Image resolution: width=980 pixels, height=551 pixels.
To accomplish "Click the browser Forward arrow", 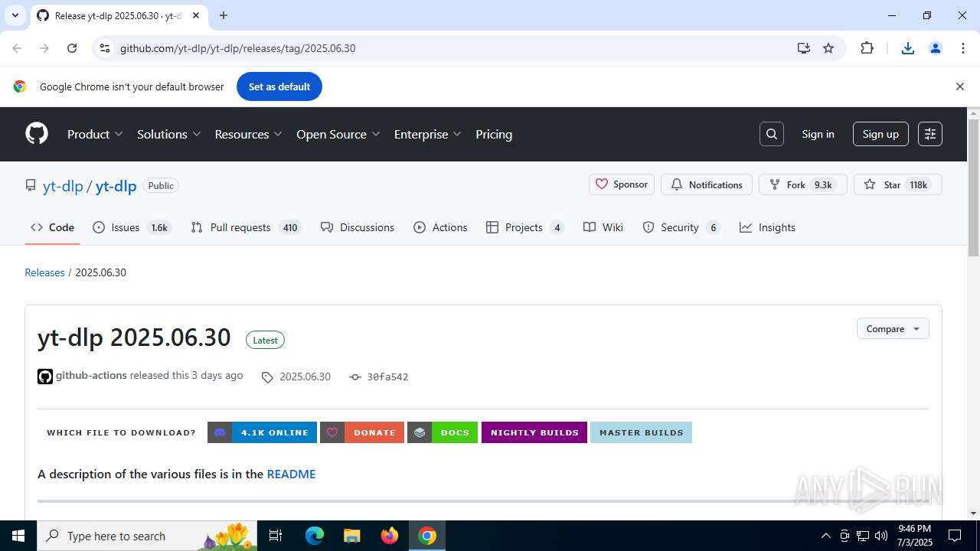I will pyautogui.click(x=44, y=48).
